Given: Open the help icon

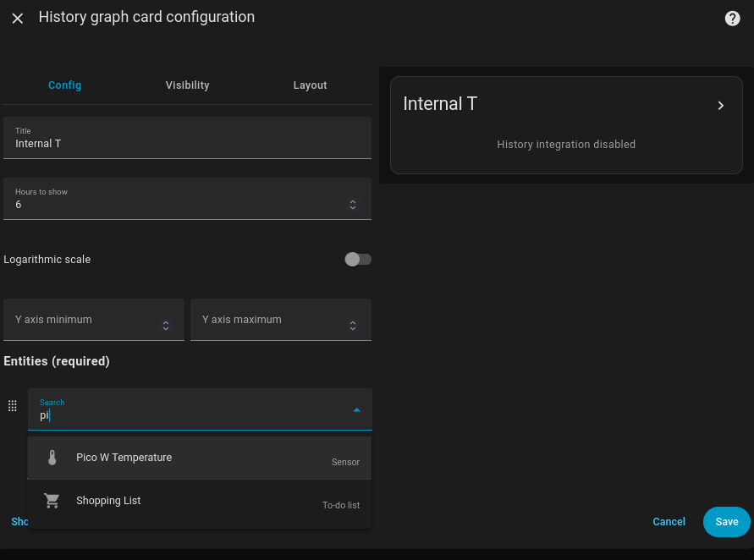Looking at the screenshot, I should click(732, 19).
